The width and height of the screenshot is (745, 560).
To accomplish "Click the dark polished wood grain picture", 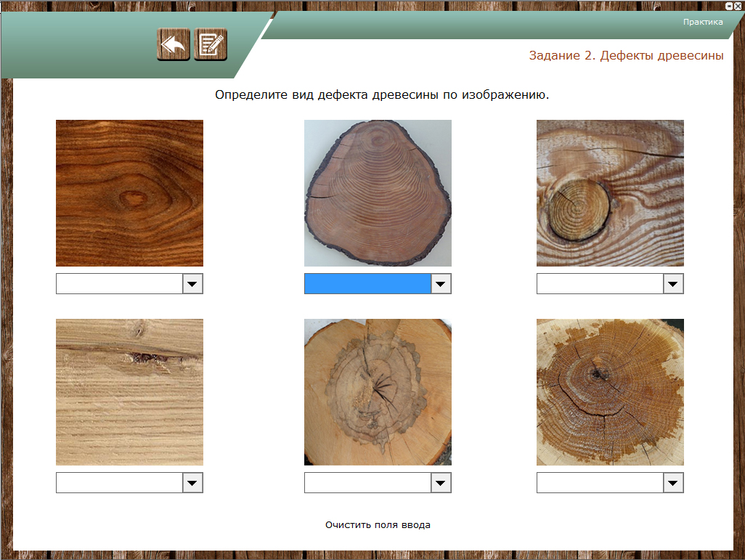I will pos(129,193).
